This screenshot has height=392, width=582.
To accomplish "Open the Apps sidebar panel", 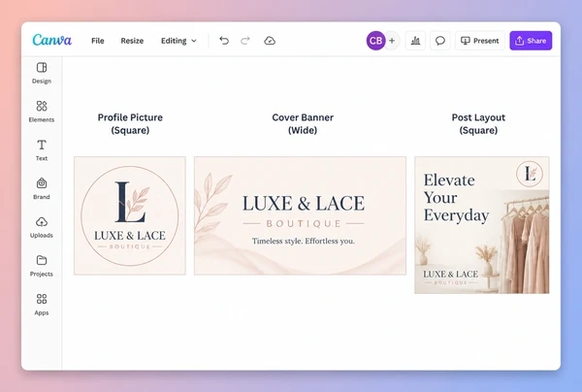I will (x=42, y=305).
